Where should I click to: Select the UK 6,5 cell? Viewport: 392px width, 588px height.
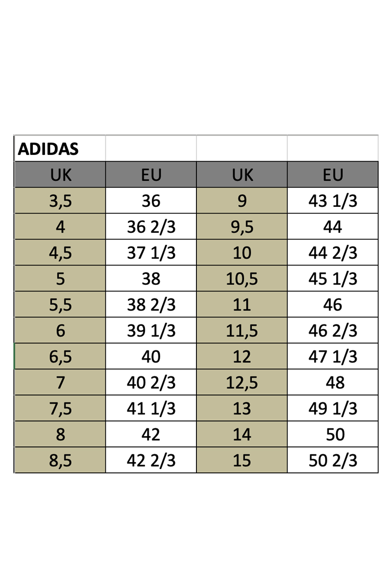60,356
